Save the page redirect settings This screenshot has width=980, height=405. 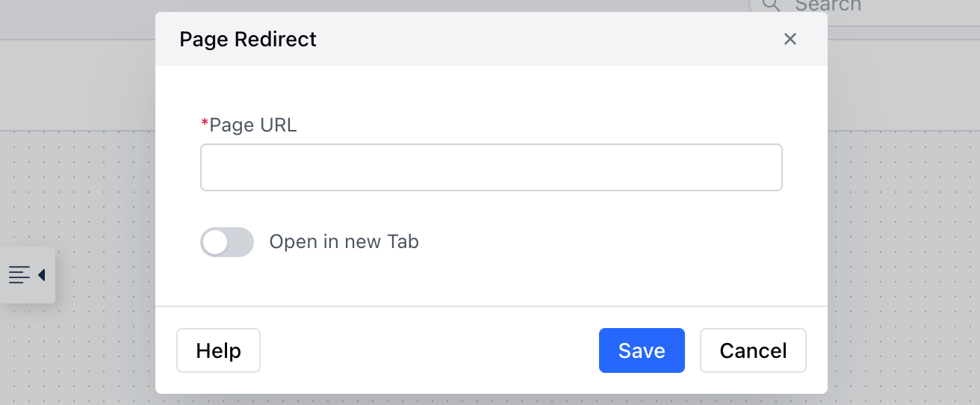pyautogui.click(x=642, y=350)
